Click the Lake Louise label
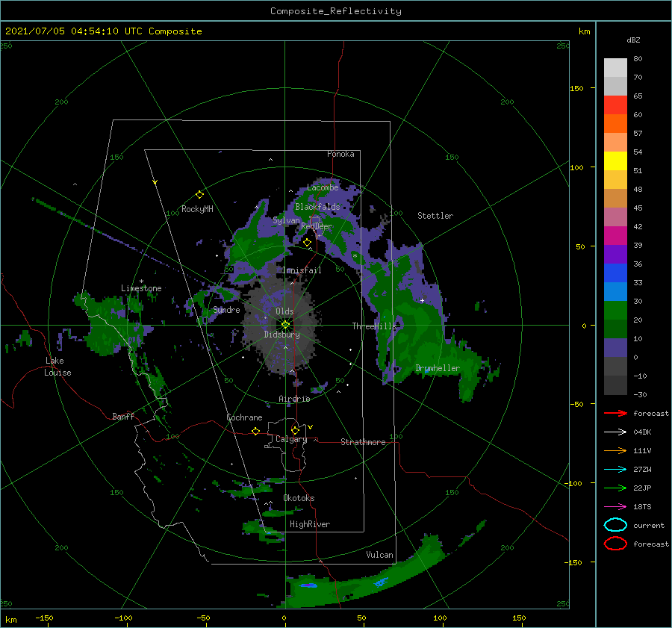This screenshot has height=628, width=672. pos(57,367)
